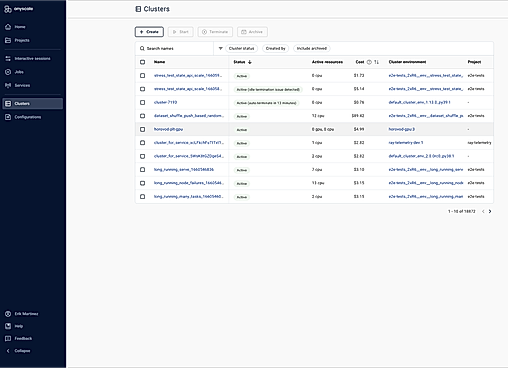508x368 pixels.
Task: Toggle the Include archived filter chip
Action: (312, 48)
